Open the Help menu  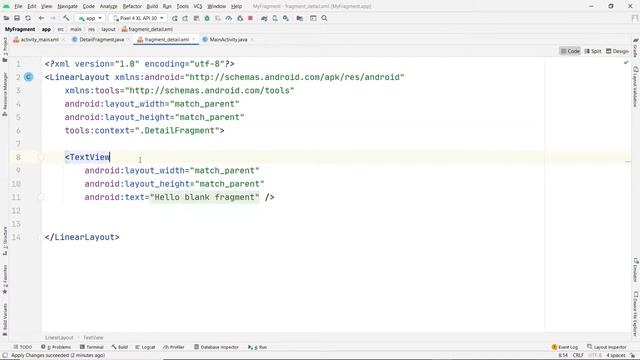coord(236,6)
